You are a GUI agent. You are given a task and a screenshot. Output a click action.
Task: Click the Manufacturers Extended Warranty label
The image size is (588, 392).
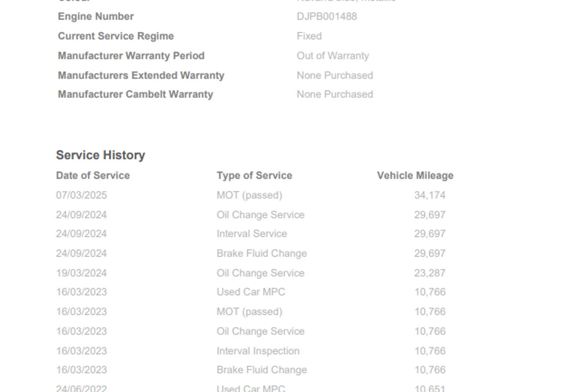coord(141,75)
